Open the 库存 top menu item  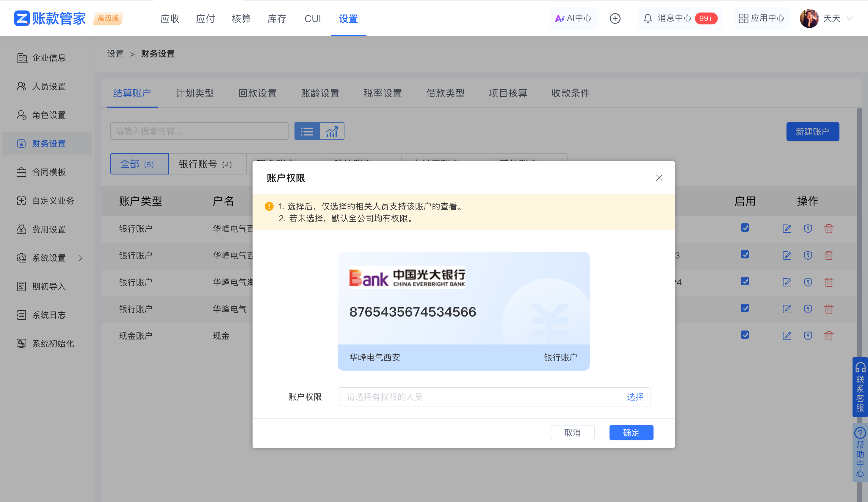(x=277, y=19)
